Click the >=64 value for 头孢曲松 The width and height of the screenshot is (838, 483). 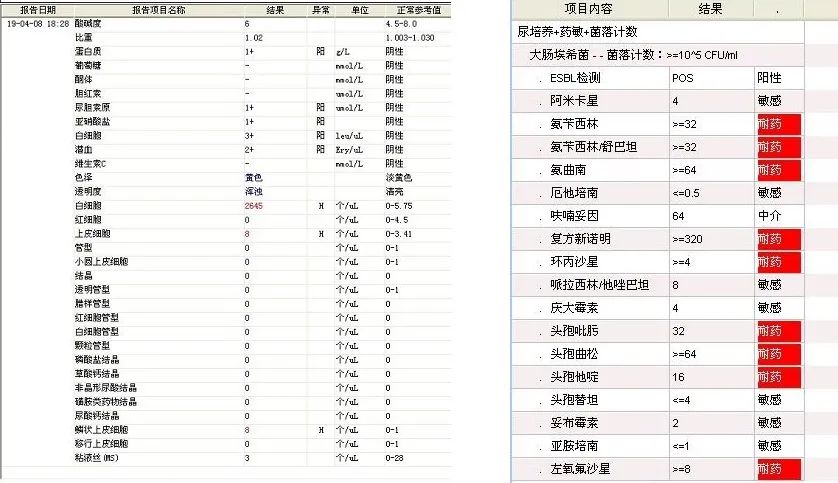(x=684, y=354)
